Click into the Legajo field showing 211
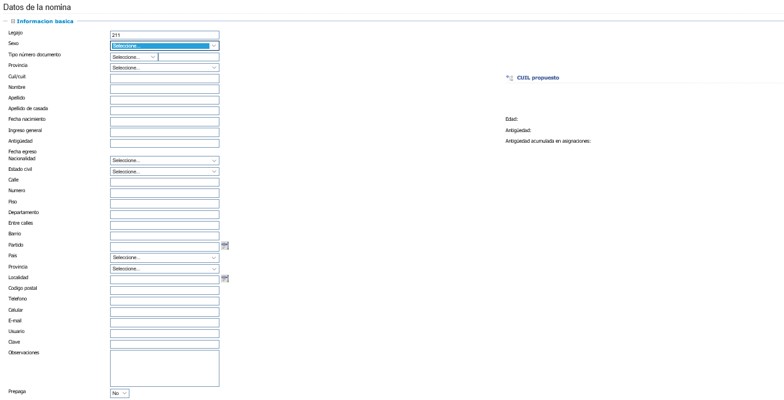This screenshot has width=784, height=400. [x=164, y=35]
